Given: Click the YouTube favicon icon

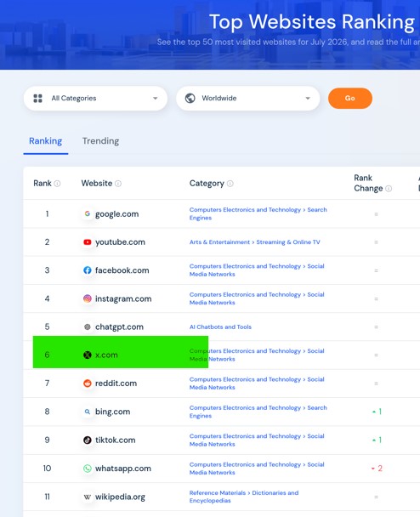Looking at the screenshot, I should pyautogui.click(x=87, y=242).
